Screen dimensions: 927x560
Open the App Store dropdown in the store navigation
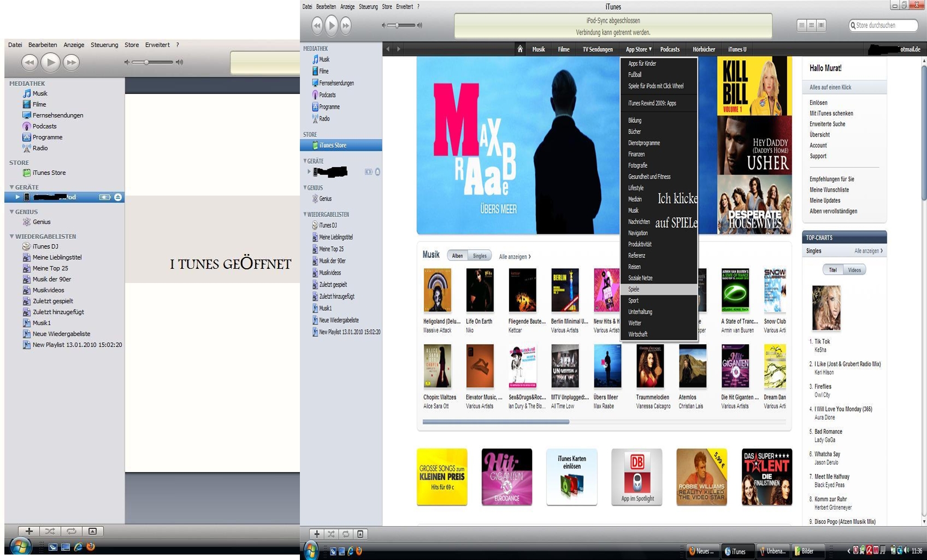[639, 49]
